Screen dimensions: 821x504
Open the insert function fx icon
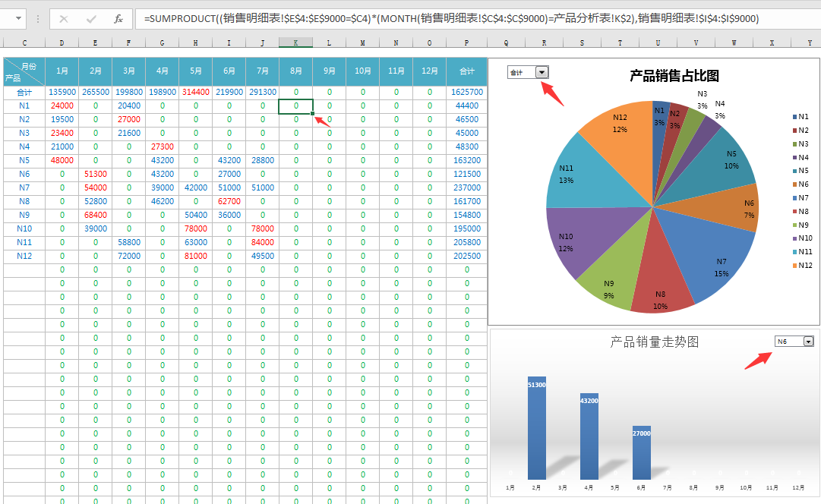(118, 19)
